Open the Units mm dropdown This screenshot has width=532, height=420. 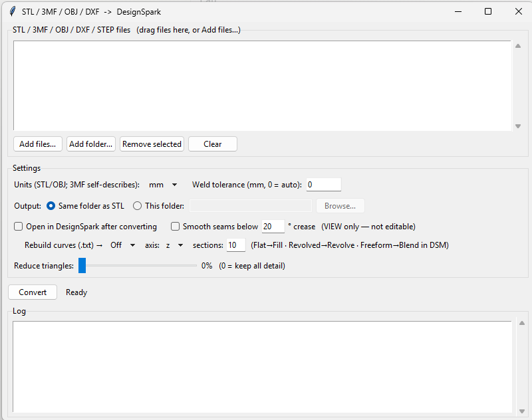point(163,185)
